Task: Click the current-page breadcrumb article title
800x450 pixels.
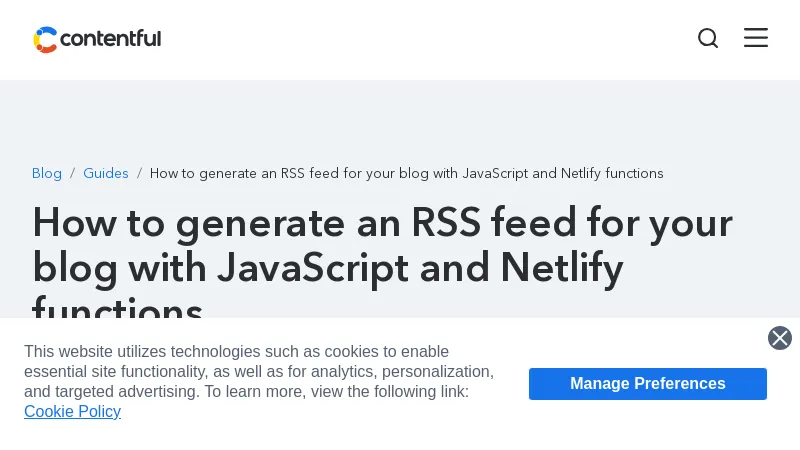Action: click(x=406, y=173)
